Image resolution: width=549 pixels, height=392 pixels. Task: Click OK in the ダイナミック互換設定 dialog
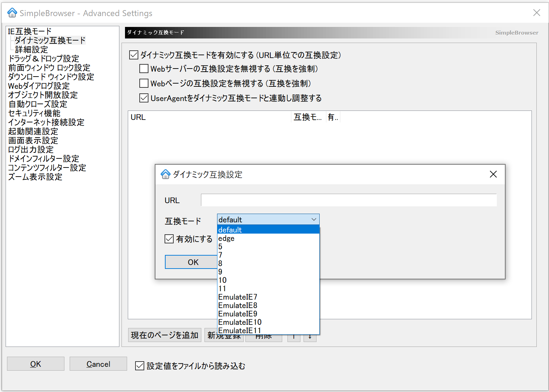click(x=191, y=262)
